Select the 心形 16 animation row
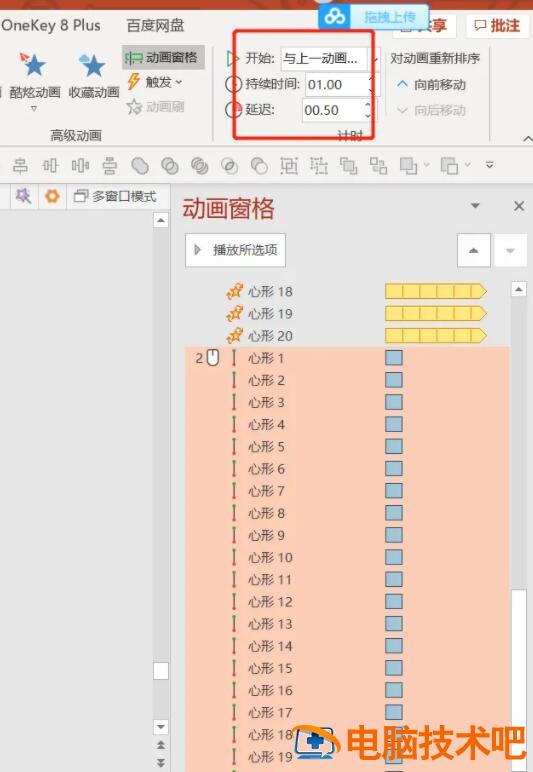The width and height of the screenshot is (533, 772). point(347,690)
